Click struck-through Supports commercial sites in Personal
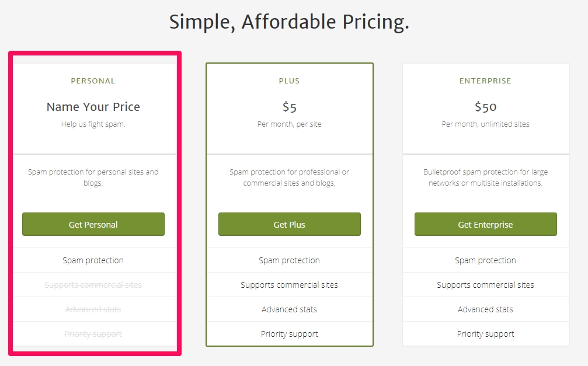 93,285
